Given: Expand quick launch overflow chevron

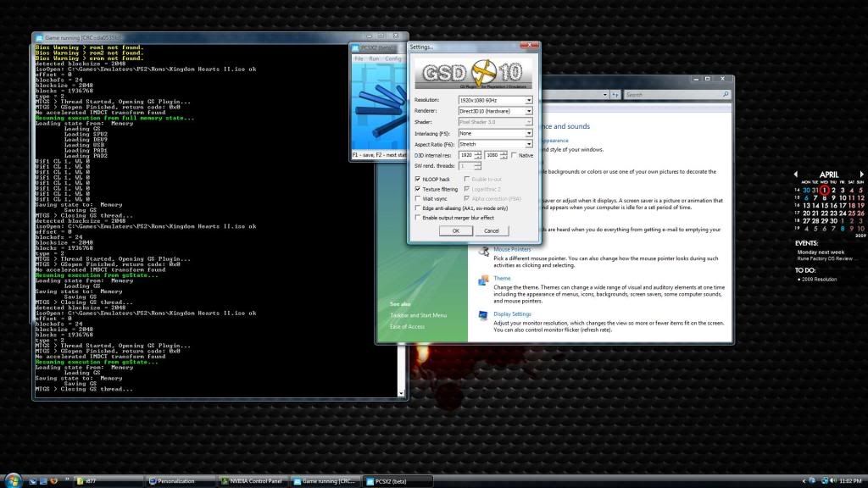Looking at the screenshot, I should click(67, 480).
